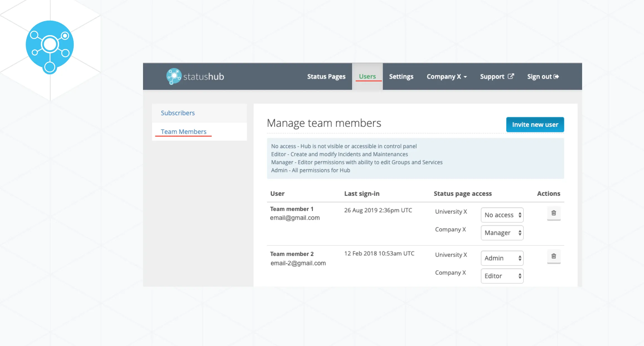Image resolution: width=644 pixels, height=346 pixels.
Task: Click the Team member 2 name
Action: [x=292, y=254]
